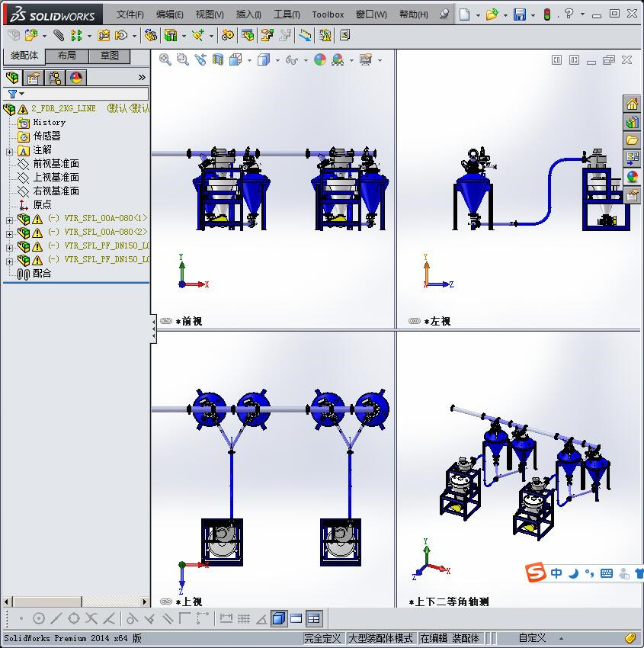Open the Design Library task pane icon
The height and width of the screenshot is (648, 644).
coord(632,122)
